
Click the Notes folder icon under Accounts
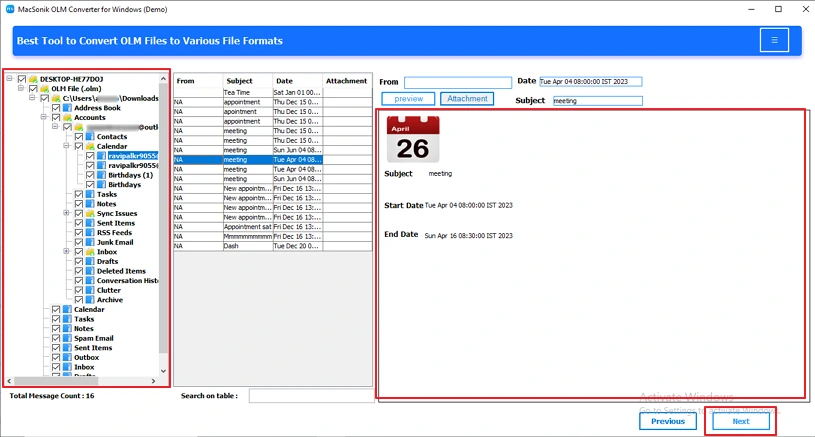pos(90,204)
